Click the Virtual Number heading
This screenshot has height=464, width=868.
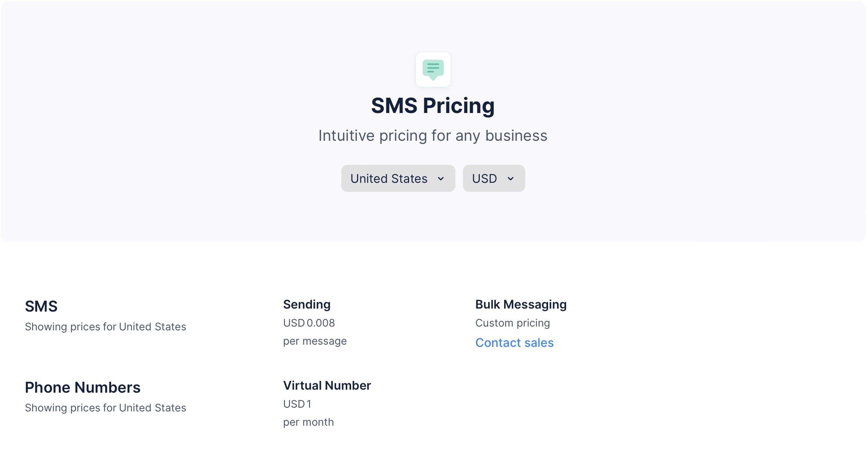(327, 385)
